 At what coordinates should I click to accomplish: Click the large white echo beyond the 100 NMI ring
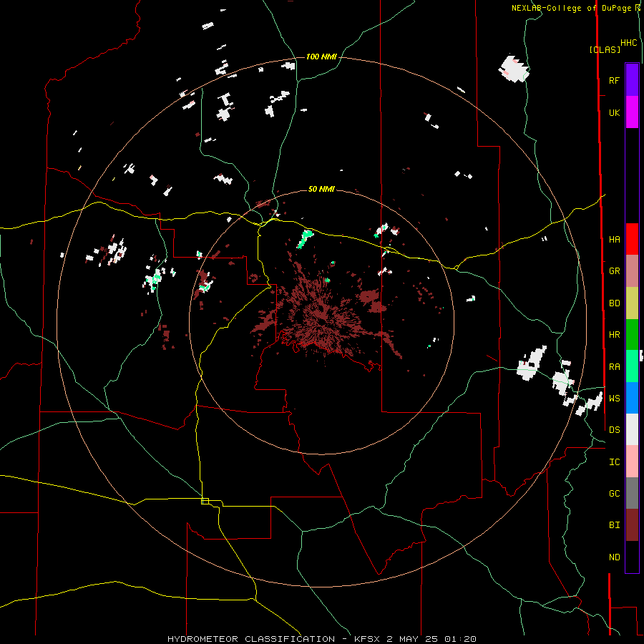pyautogui.click(x=513, y=69)
